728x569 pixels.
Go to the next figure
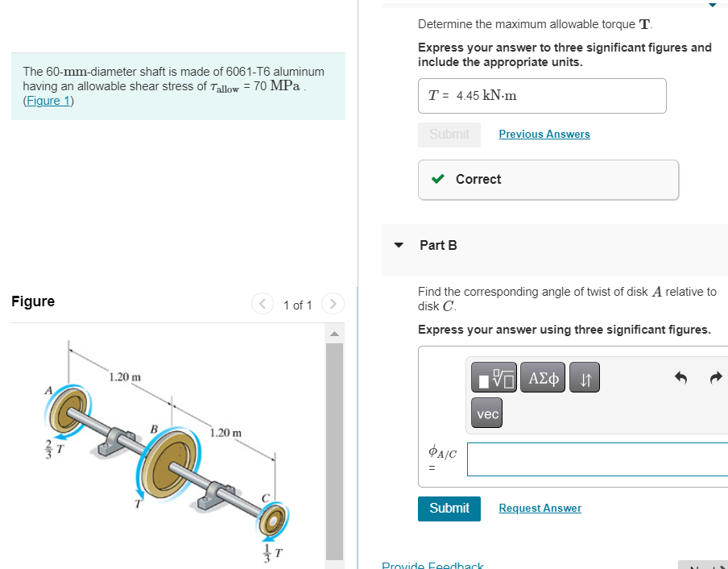pyautogui.click(x=333, y=304)
